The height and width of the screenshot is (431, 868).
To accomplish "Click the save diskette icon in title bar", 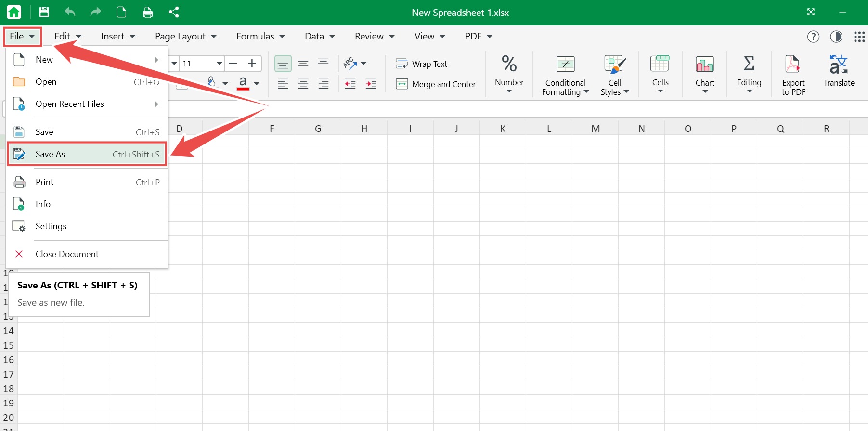I will pos(44,12).
